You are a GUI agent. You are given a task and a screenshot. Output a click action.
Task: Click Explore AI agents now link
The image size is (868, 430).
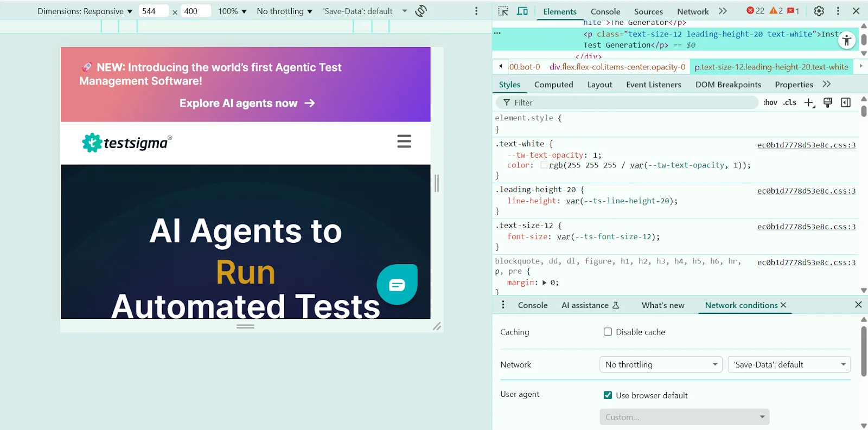tap(247, 103)
